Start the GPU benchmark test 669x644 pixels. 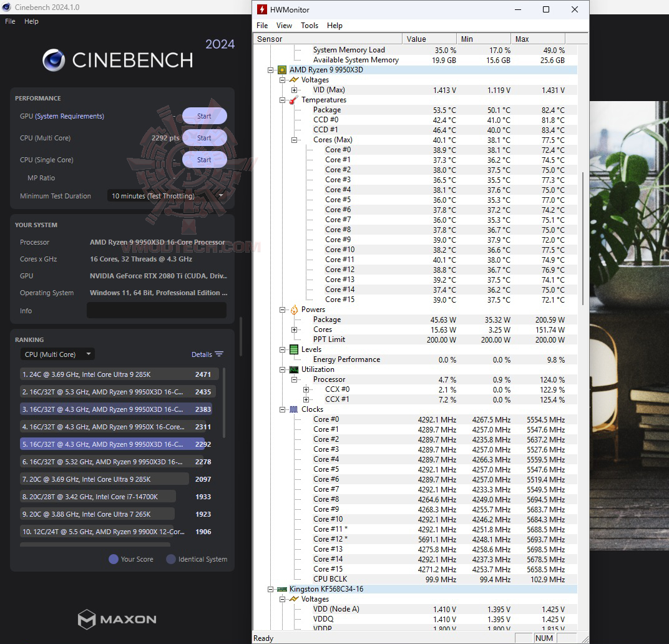[x=204, y=116]
